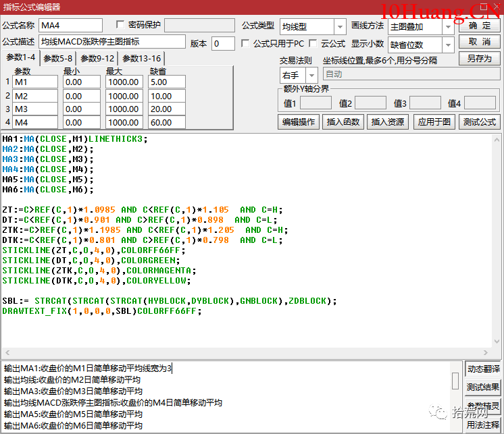
Task: Click the code line starting with DTK:=
Action: click(142, 240)
